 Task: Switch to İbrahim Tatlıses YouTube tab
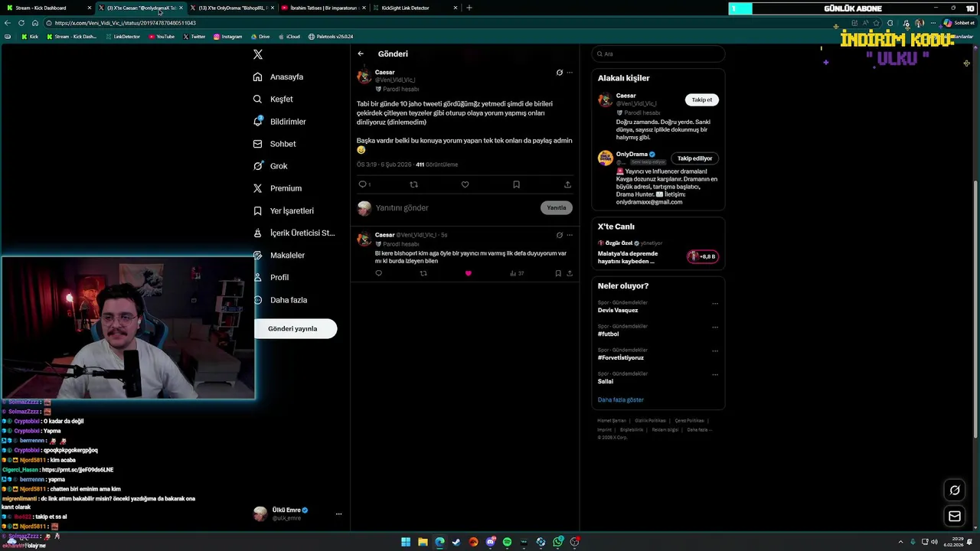pos(324,8)
